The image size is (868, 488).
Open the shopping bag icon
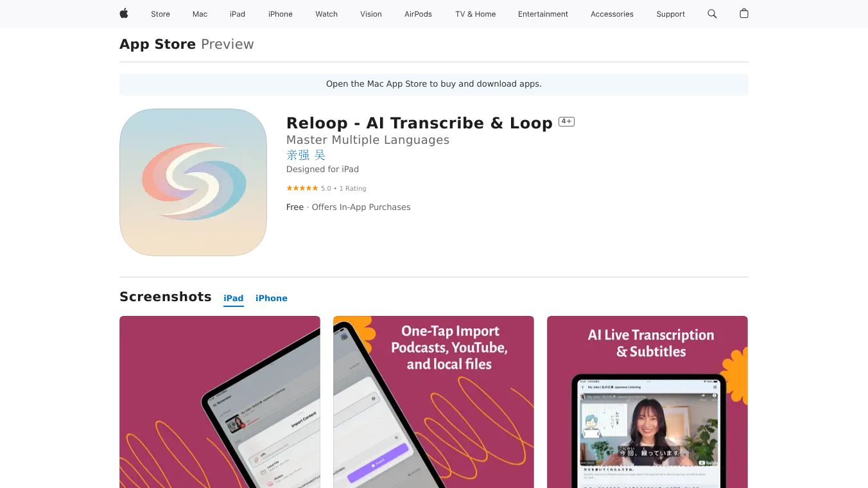(x=744, y=13)
